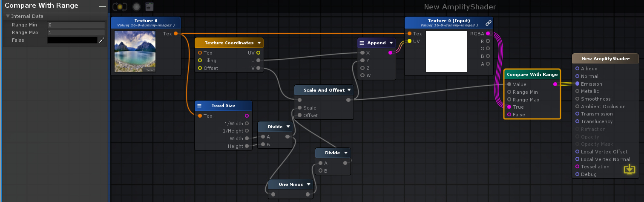Click the 1/Width output label
This screenshot has width=644, height=202.
[x=234, y=124]
